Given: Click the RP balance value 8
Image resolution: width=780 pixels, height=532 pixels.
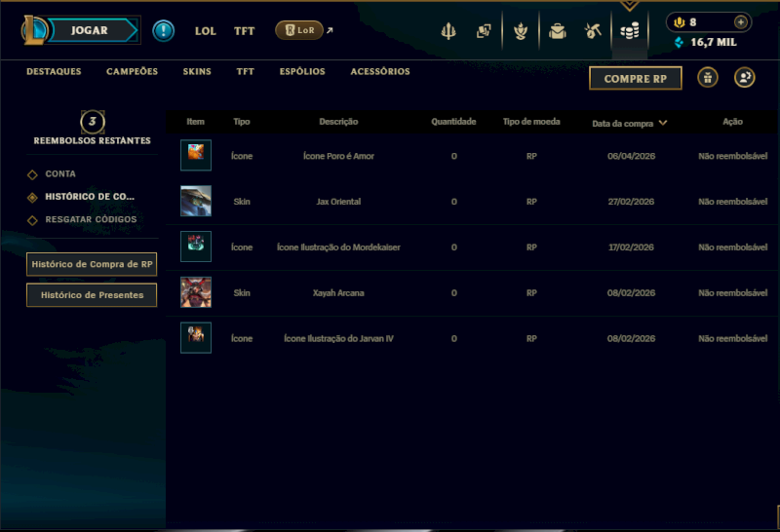Looking at the screenshot, I should point(692,22).
